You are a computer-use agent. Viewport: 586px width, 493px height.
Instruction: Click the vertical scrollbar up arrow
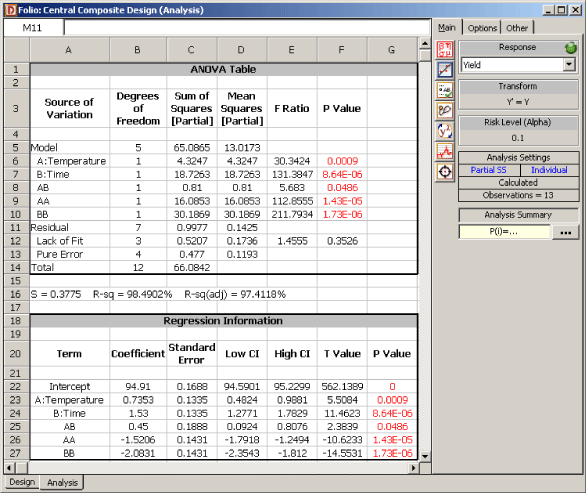(x=425, y=44)
